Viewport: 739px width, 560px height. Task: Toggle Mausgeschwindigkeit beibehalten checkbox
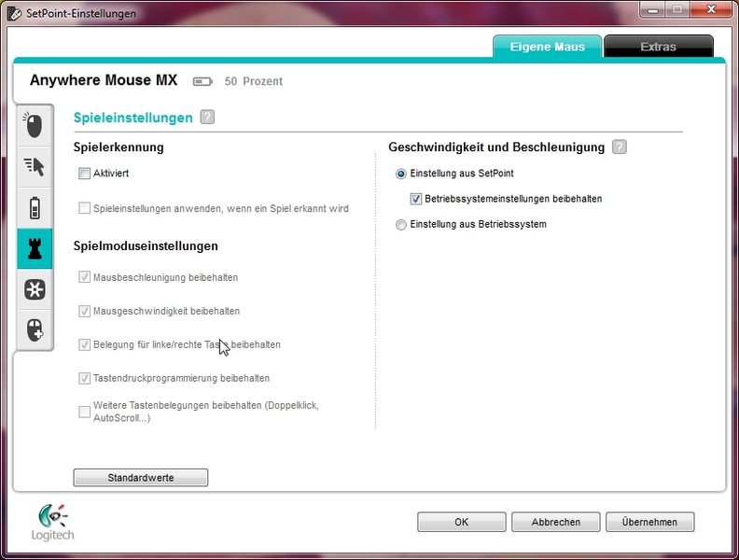coord(84,311)
